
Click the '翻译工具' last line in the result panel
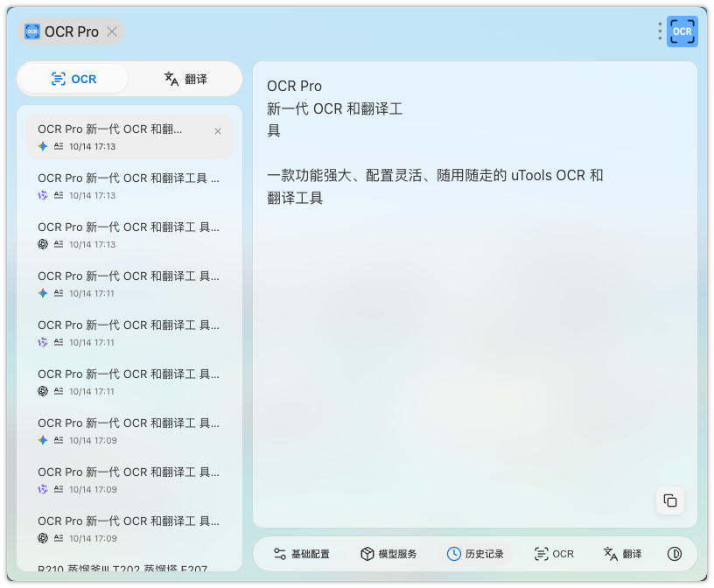click(x=295, y=198)
